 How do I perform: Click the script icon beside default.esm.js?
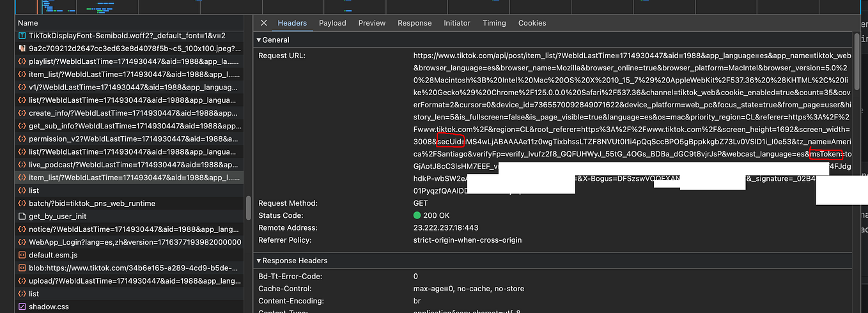pyautogui.click(x=22, y=255)
